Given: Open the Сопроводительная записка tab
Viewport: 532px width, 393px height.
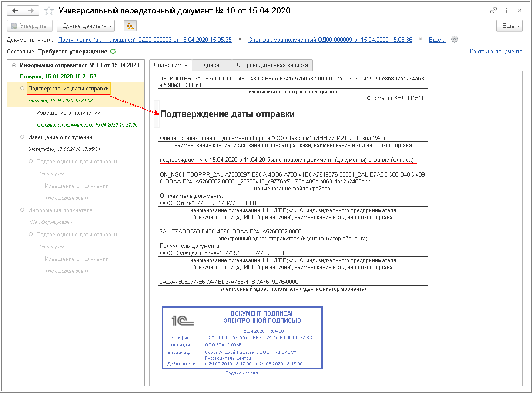Looking at the screenshot, I should (272, 65).
